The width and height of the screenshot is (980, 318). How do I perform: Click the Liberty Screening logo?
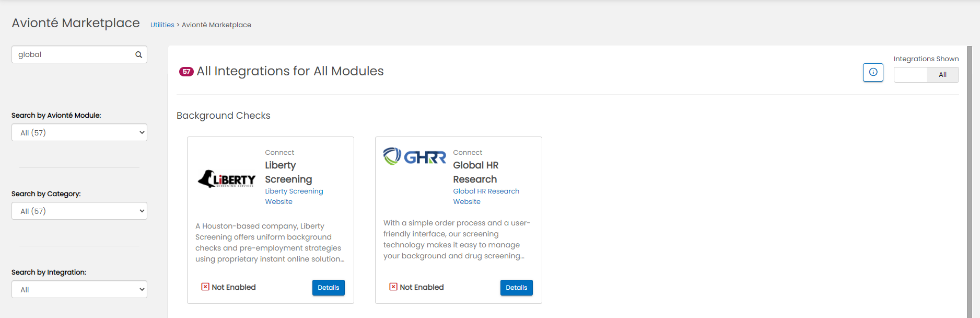(227, 179)
